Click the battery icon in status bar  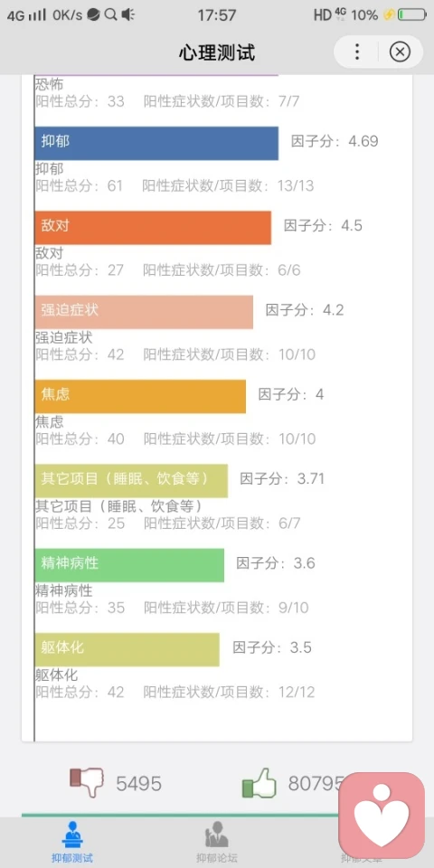[412, 15]
